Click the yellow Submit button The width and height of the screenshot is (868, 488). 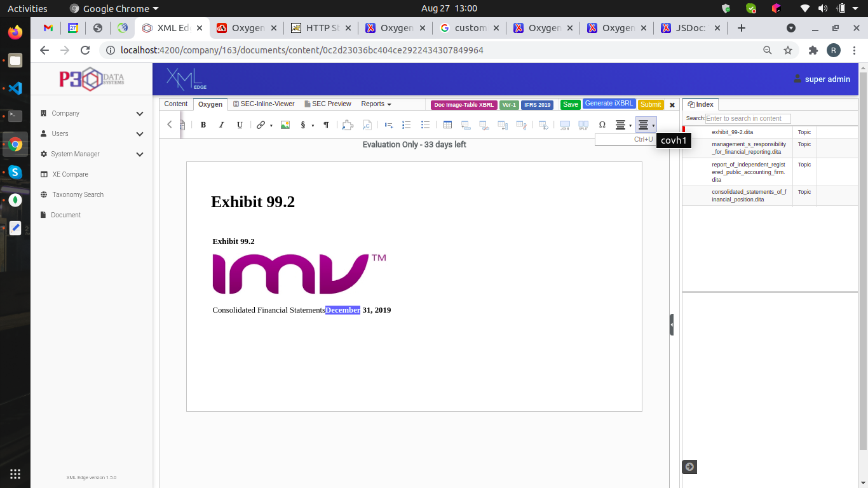point(651,104)
